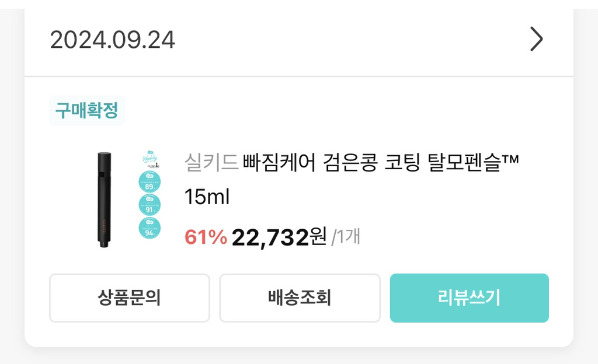Check delivery with 배송조회 button
This screenshot has height=364, width=598.
tap(300, 297)
